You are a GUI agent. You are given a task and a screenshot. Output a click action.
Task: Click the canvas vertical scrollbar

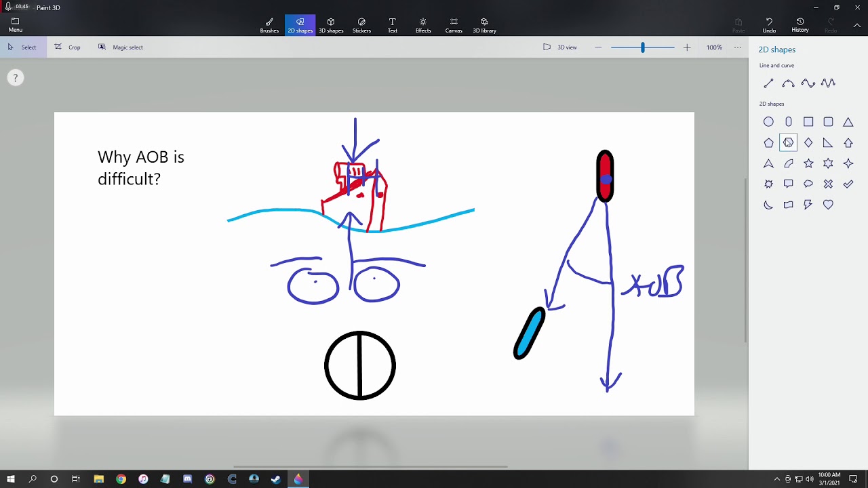point(746,260)
